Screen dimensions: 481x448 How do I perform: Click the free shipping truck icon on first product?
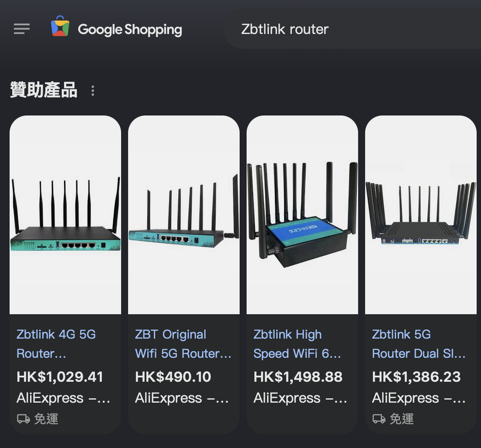[x=23, y=418]
